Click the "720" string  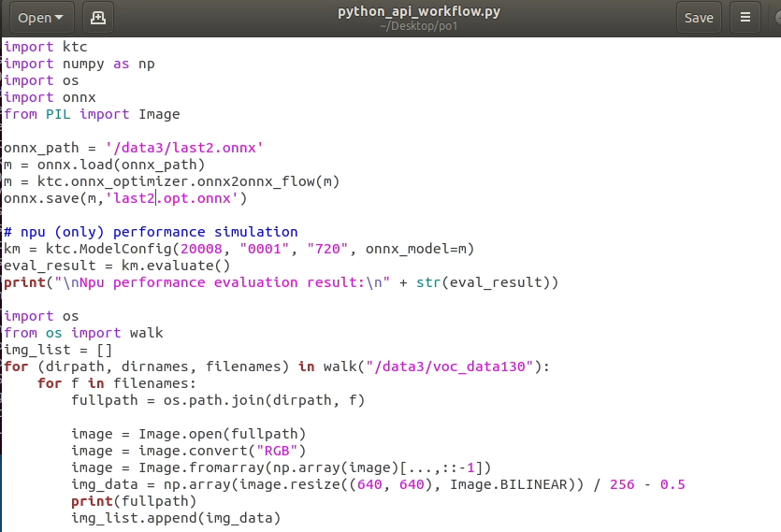pos(327,249)
